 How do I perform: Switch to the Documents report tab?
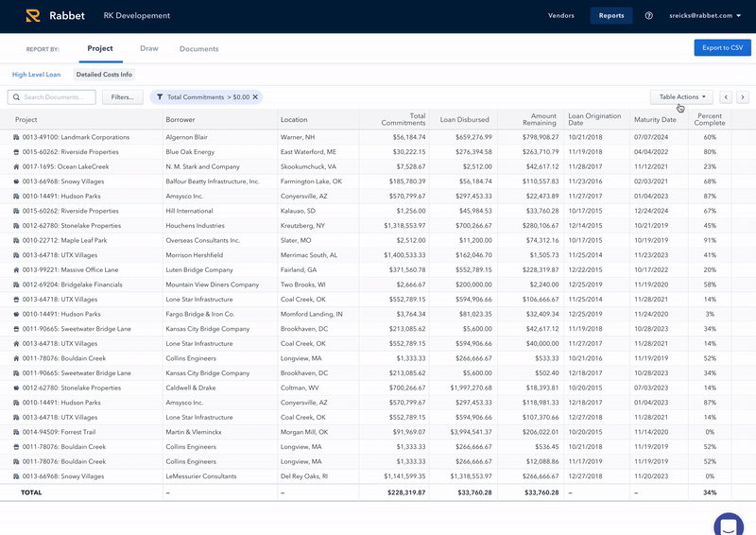(x=198, y=49)
